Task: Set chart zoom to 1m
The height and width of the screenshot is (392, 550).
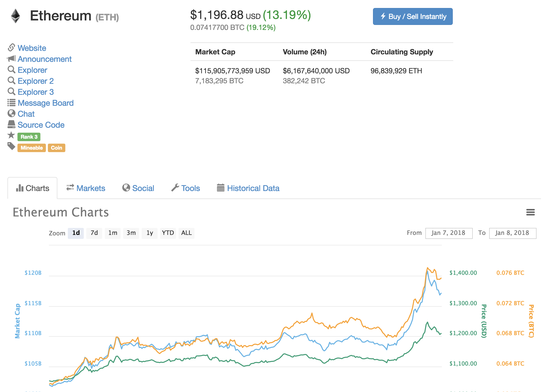Action: pos(113,233)
